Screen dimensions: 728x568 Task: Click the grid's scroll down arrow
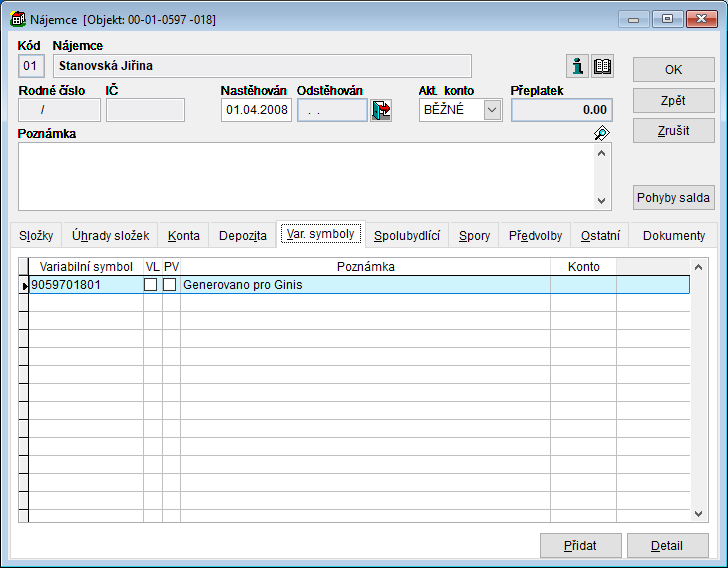(x=699, y=513)
